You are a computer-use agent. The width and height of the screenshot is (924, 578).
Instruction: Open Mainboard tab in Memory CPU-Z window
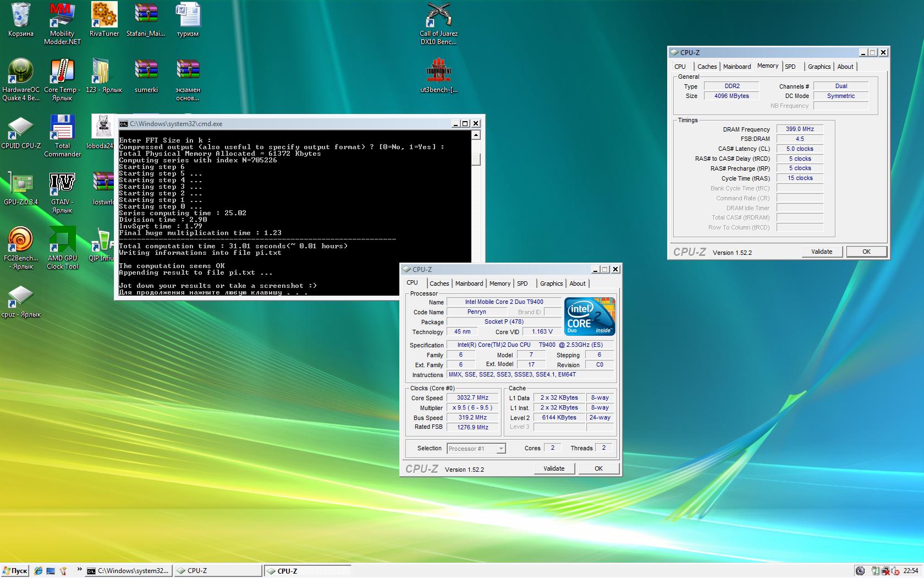point(737,67)
